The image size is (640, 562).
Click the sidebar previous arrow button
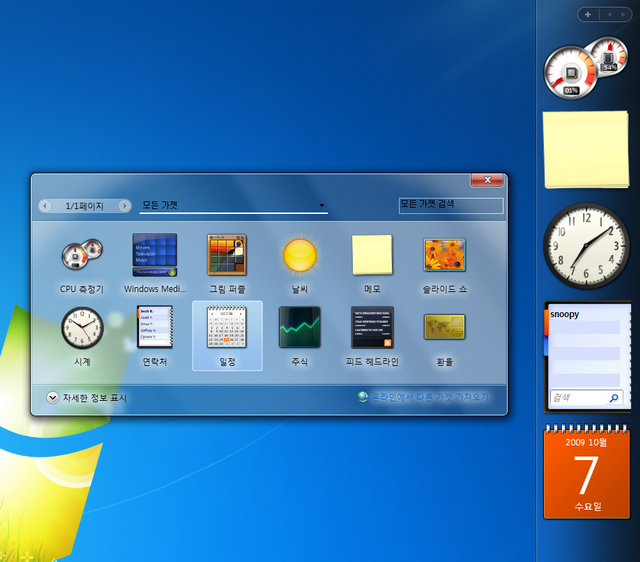tap(609, 15)
